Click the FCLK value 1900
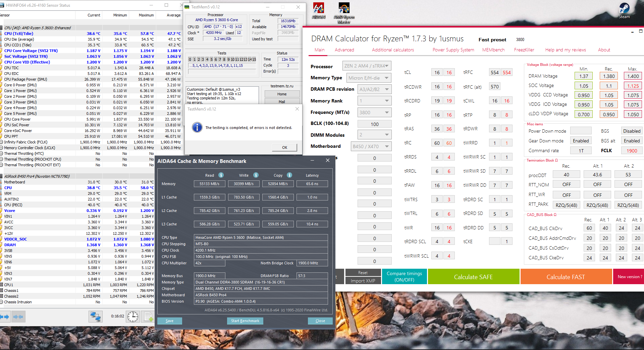Image resolution: width=644 pixels, height=350 pixels. click(x=632, y=151)
